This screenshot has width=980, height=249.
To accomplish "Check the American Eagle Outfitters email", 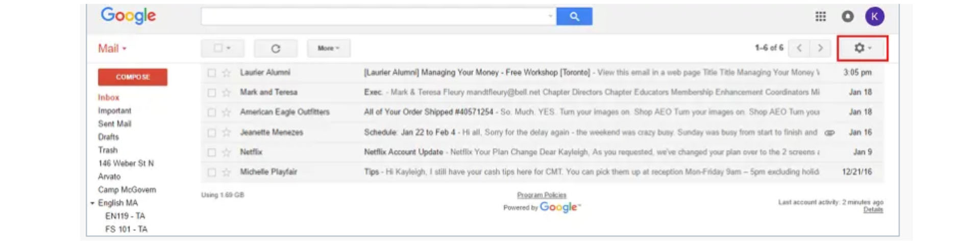I will pos(211,112).
